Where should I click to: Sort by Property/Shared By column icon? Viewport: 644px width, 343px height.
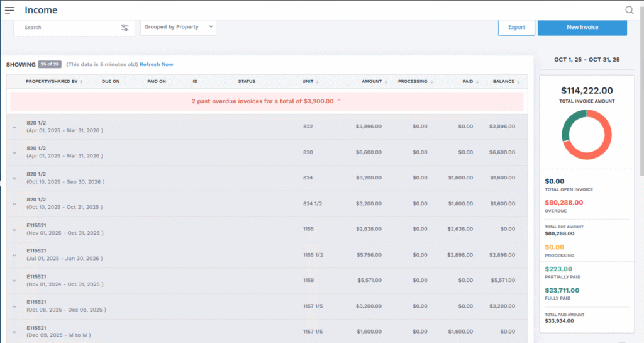coord(81,82)
